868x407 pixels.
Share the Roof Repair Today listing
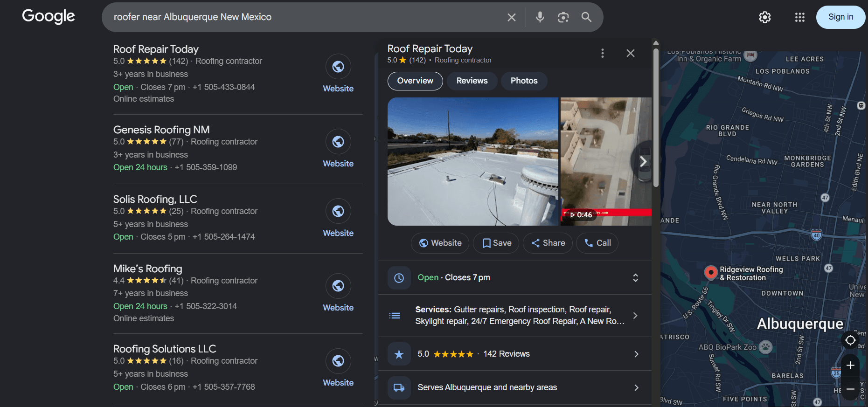click(x=548, y=243)
